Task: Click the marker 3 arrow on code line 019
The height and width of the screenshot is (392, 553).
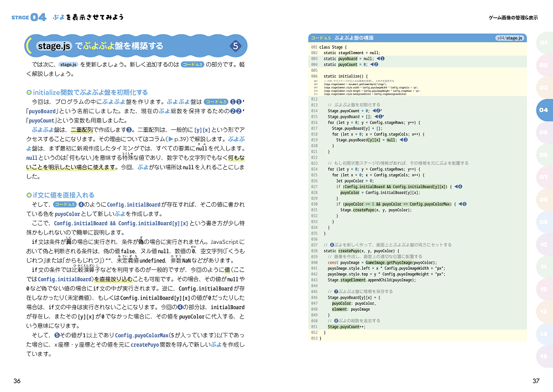Action: (x=403, y=140)
